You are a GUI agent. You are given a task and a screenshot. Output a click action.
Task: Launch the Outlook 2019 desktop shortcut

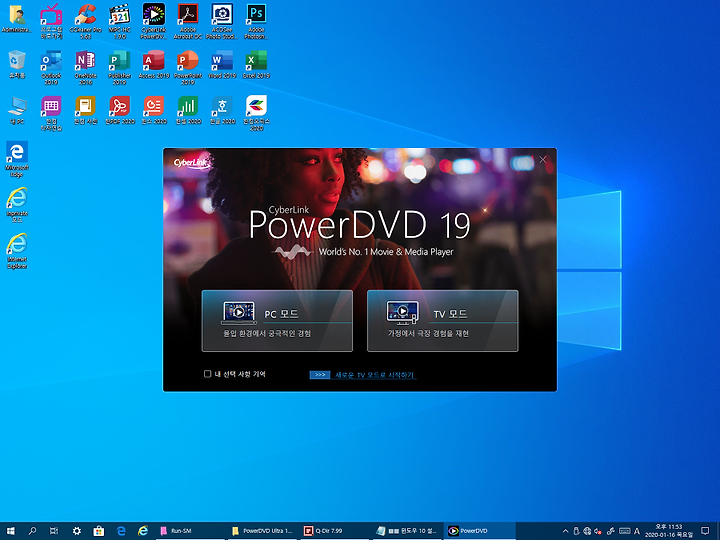(51, 67)
